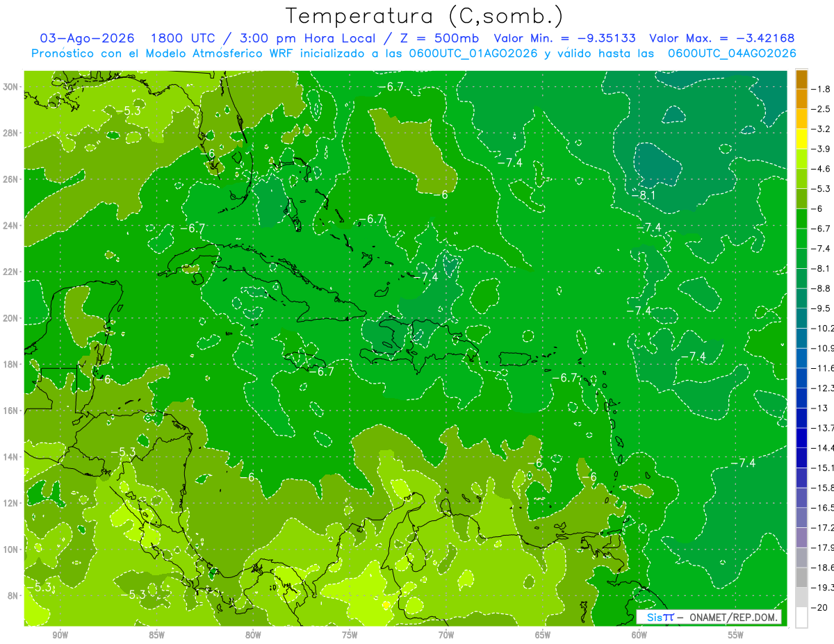Click the "26N" latitude axis label
834x644 pixels.
[10, 179]
